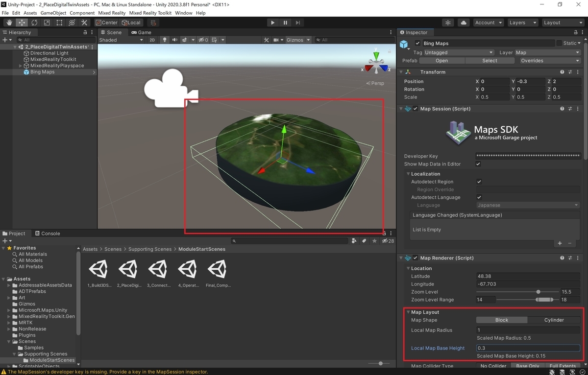
Task: Start Play mode
Action: point(273,23)
